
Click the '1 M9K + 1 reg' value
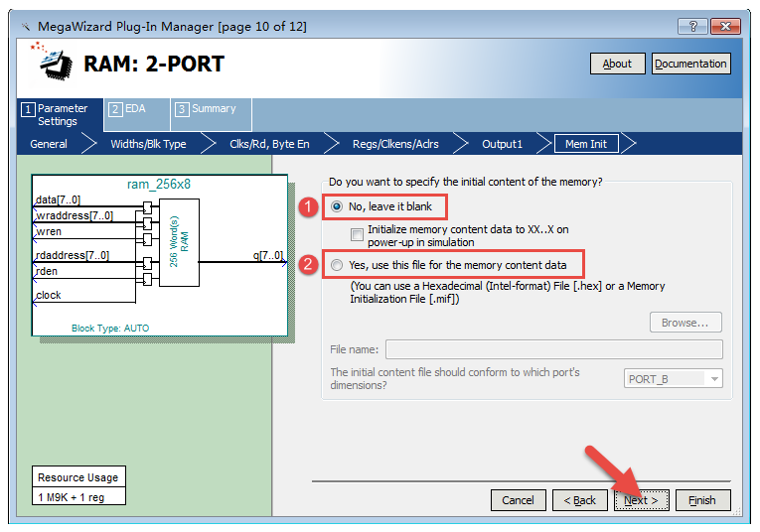pyautogui.click(x=72, y=497)
